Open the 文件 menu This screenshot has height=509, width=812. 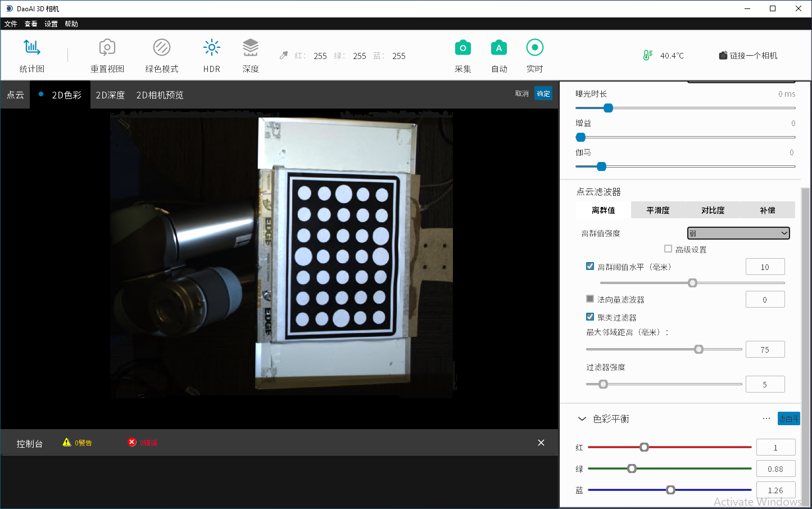click(x=11, y=24)
